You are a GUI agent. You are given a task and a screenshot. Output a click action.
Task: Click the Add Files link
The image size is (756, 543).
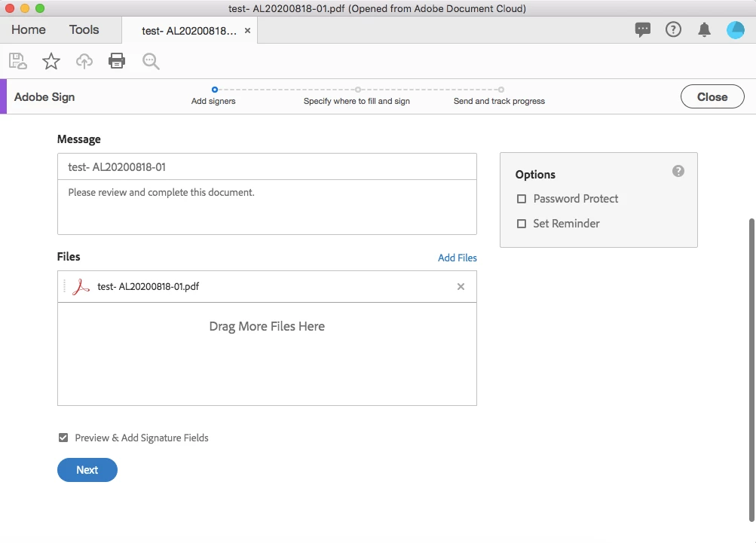(x=457, y=258)
